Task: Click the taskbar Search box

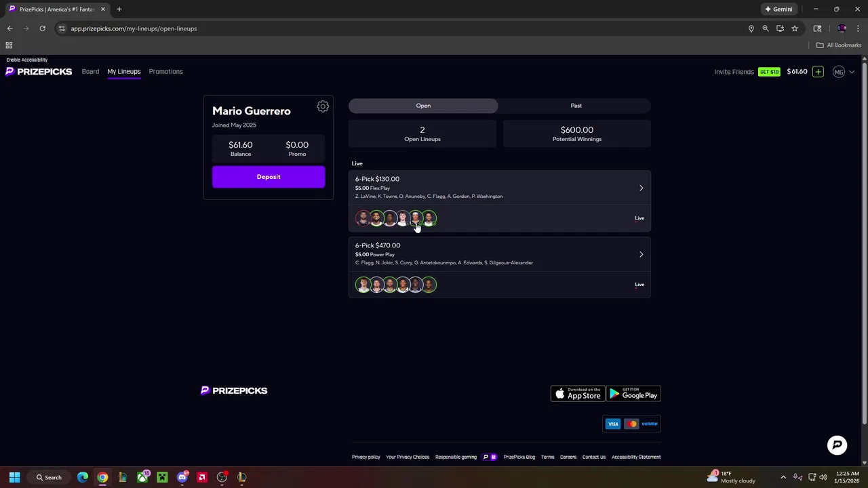Action: pos(49,477)
